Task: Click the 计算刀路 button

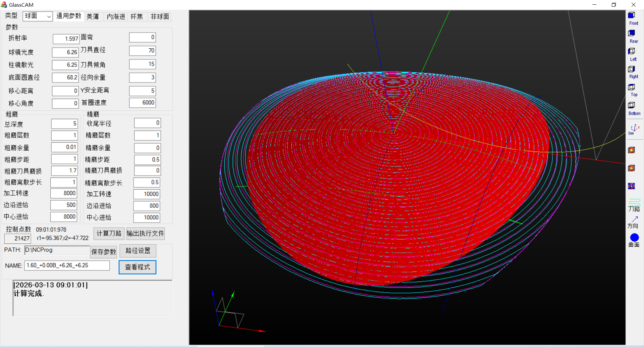Action: 109,234
